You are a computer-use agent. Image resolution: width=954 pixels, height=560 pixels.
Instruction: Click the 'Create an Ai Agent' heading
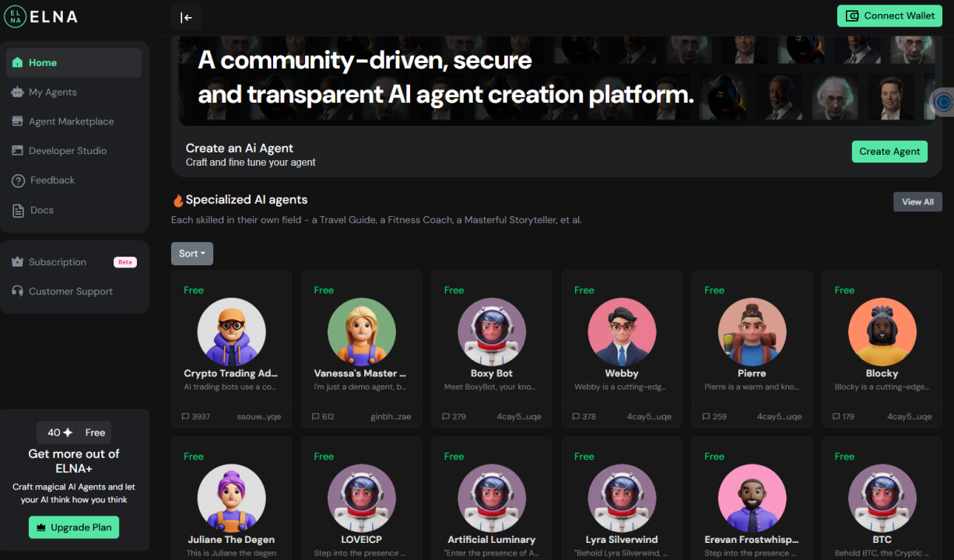240,148
